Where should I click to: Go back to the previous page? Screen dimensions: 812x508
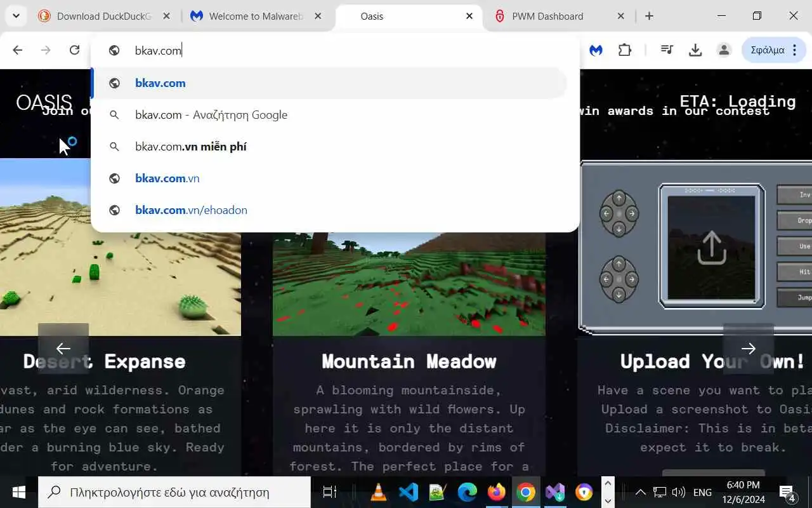click(18, 50)
